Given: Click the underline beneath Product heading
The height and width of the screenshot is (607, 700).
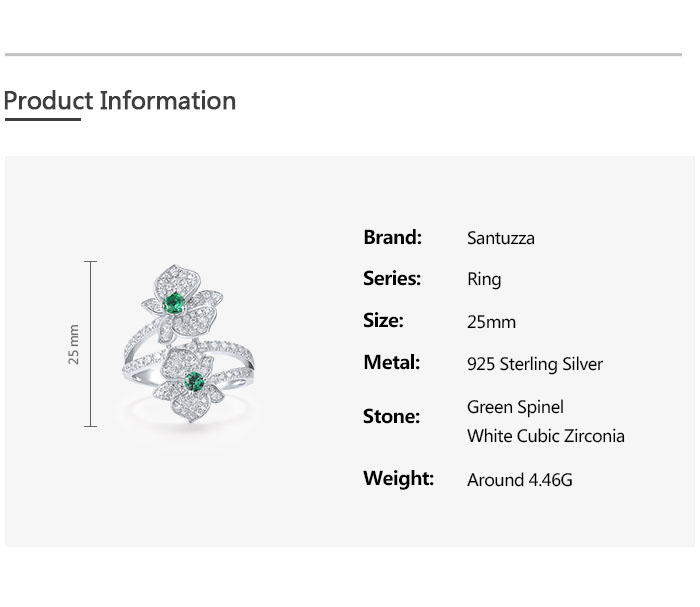Looking at the screenshot, I should point(42,120).
